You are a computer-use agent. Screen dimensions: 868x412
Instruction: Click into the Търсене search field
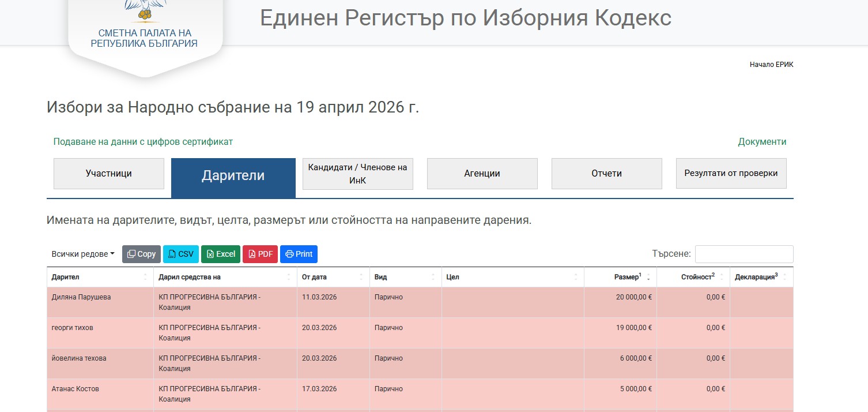744,254
